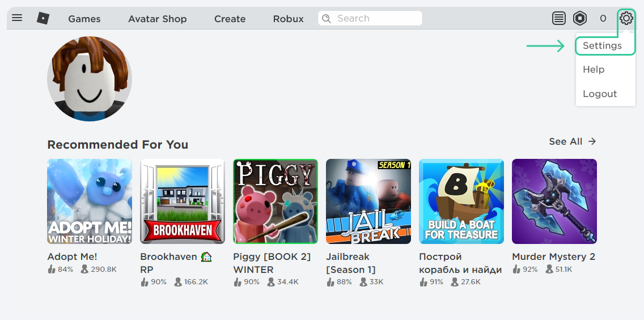Click the Roblox logo icon
The width and height of the screenshot is (644, 320).
43,18
